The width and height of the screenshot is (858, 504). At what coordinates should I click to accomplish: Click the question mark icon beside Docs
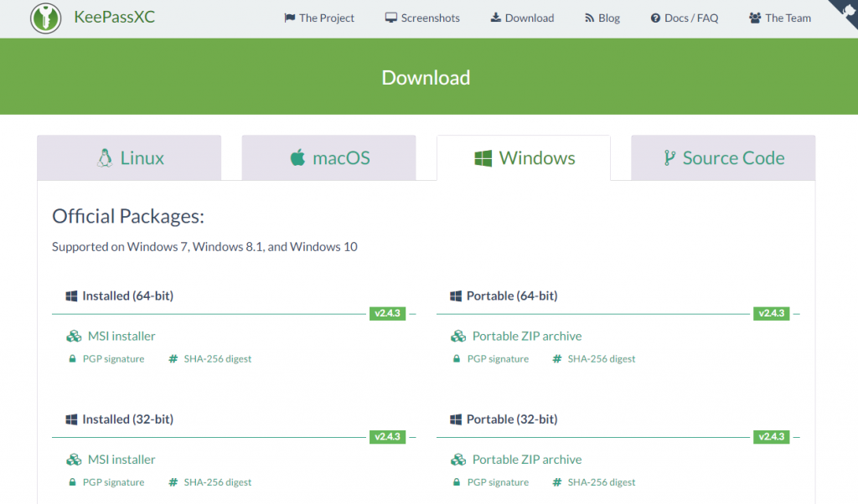(655, 18)
